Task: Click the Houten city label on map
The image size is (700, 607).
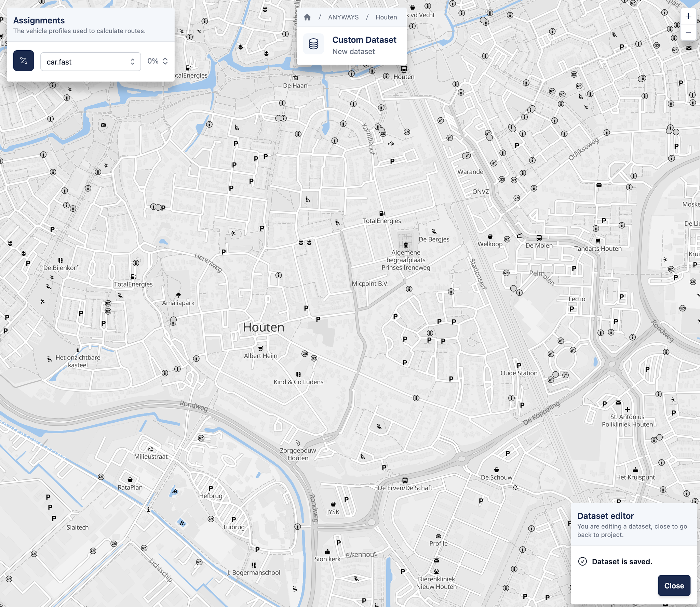Action: [x=264, y=327]
